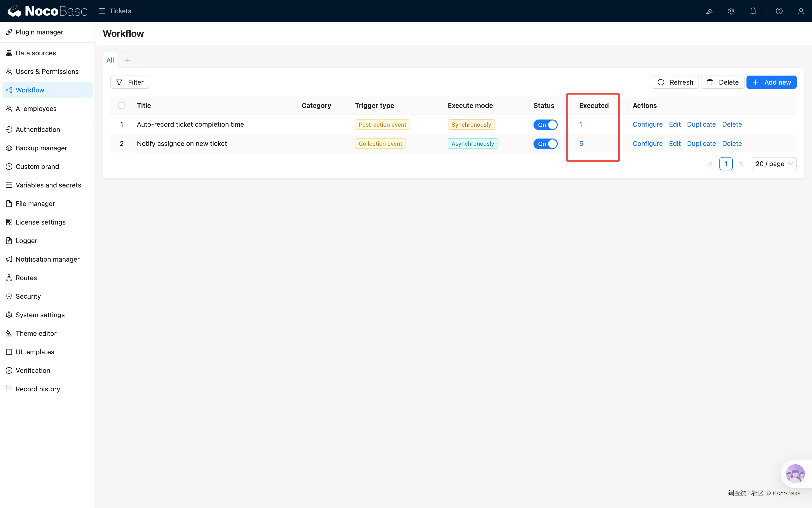This screenshot has width=812, height=508.
Task: Open the 20 / page size dropdown
Action: (x=774, y=164)
